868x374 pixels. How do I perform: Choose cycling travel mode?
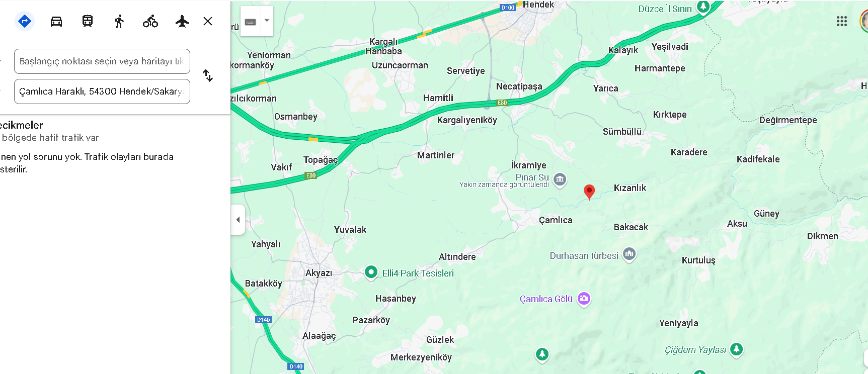tap(150, 21)
